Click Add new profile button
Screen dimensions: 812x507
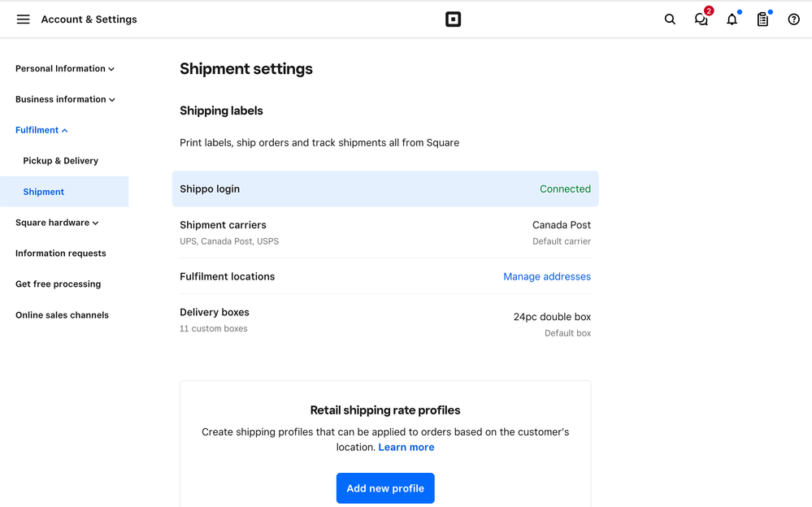[x=385, y=488]
